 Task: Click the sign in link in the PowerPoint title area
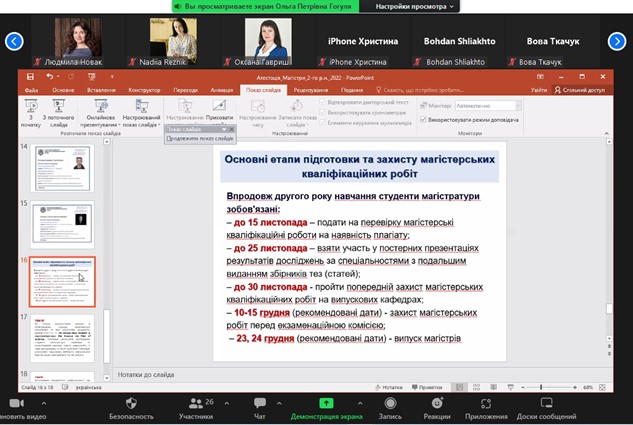[539, 90]
